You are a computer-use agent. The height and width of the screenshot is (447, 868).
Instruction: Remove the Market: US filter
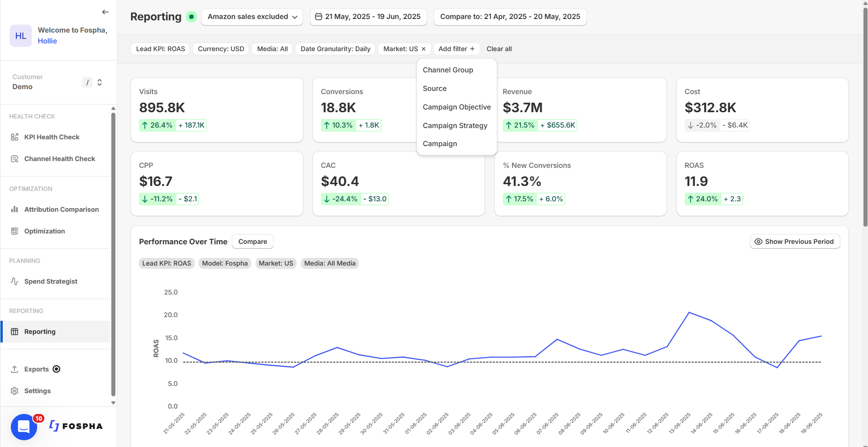click(424, 49)
